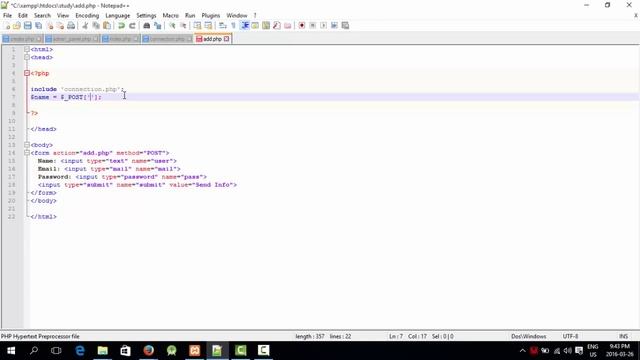Image resolution: width=640 pixels, height=360 pixels.
Task: Open the File menu
Action: (x=7, y=16)
